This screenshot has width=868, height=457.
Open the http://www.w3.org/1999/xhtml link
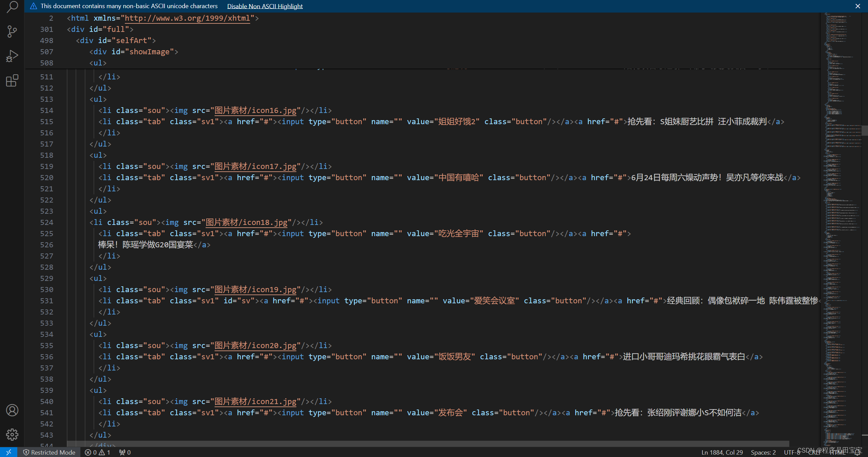187,18
